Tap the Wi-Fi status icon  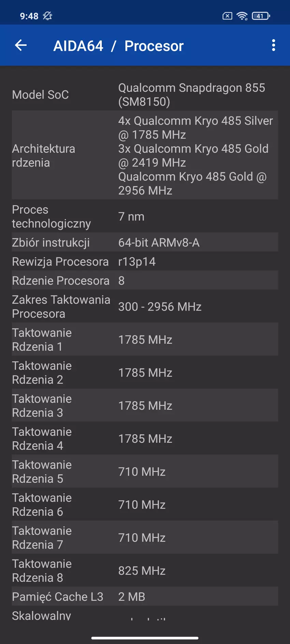(x=242, y=16)
